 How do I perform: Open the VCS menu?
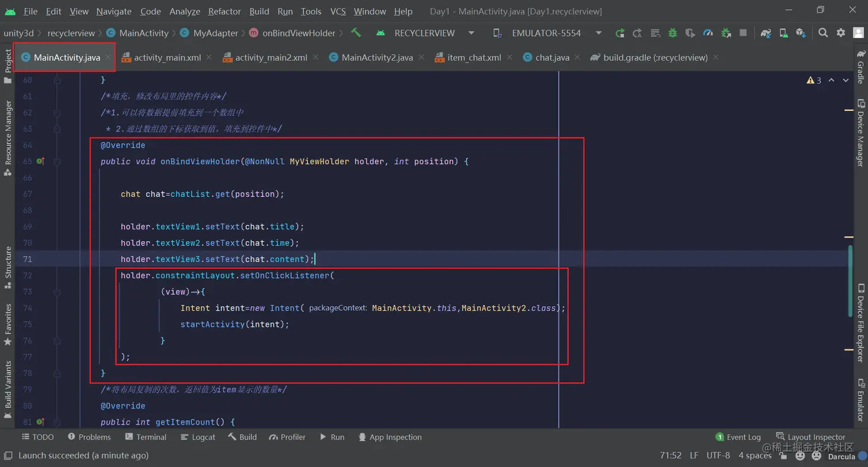(x=338, y=11)
